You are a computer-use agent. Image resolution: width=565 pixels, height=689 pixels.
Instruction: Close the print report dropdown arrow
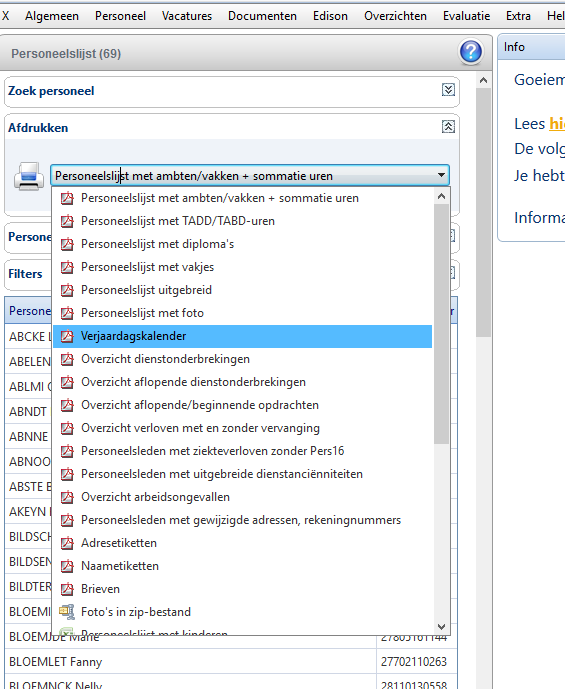pos(441,175)
